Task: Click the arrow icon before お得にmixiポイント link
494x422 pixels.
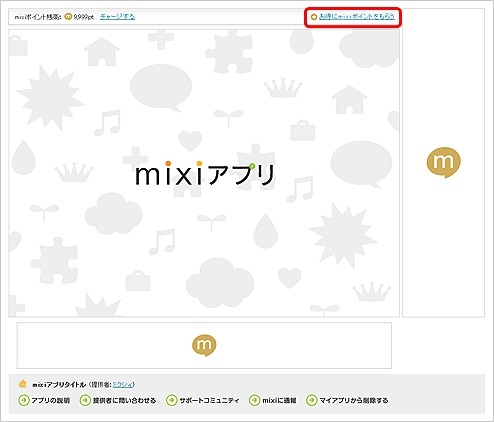Action: (x=314, y=17)
